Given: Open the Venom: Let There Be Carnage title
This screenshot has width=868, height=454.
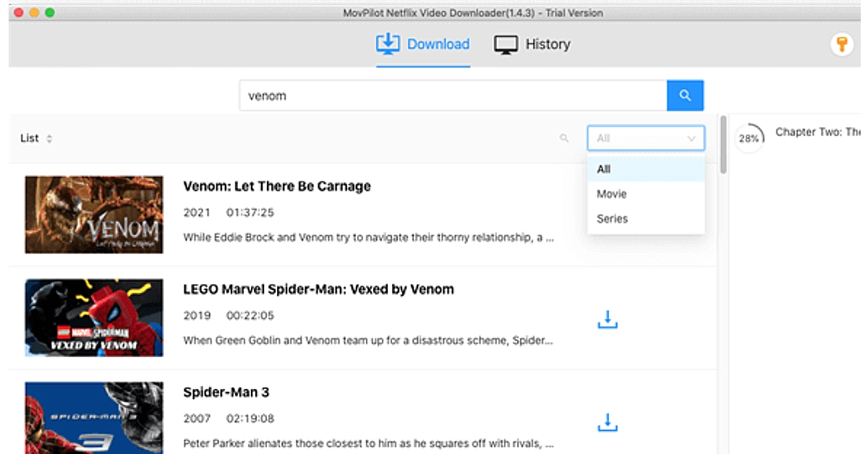Looking at the screenshot, I should tap(276, 187).
